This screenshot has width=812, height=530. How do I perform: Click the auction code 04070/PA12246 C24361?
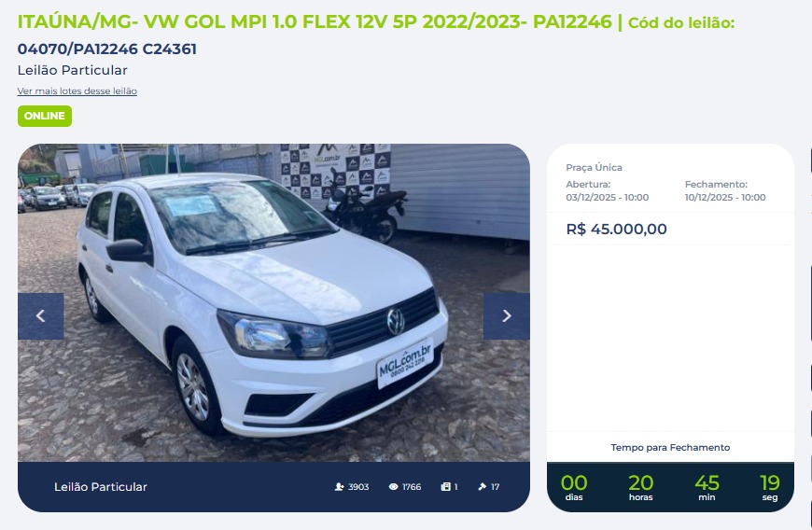(107, 49)
